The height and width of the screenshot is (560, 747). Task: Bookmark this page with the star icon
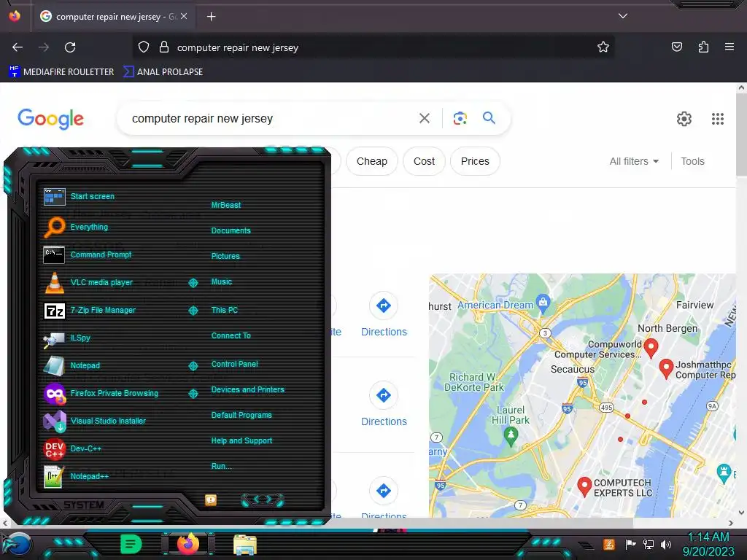point(603,47)
